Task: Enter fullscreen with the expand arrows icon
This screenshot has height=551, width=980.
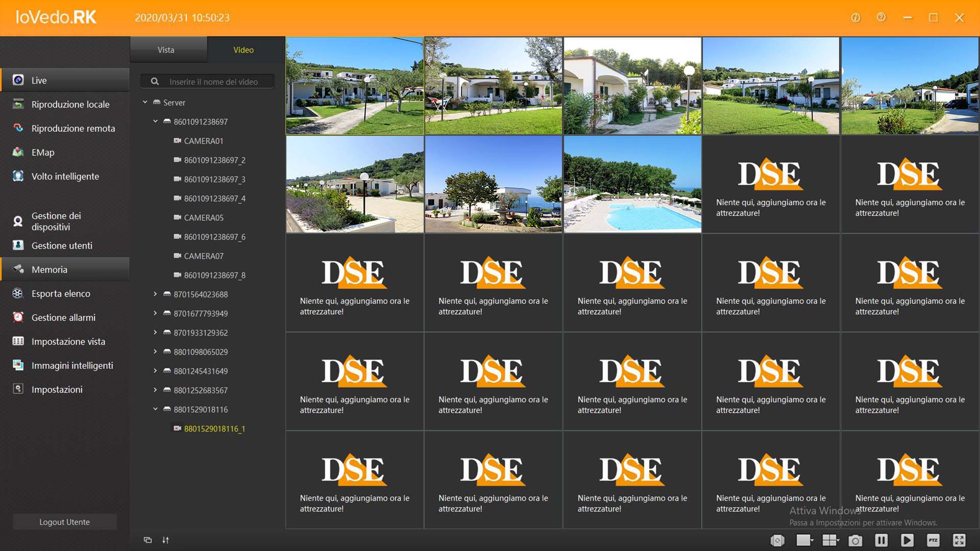Action: coord(959,540)
